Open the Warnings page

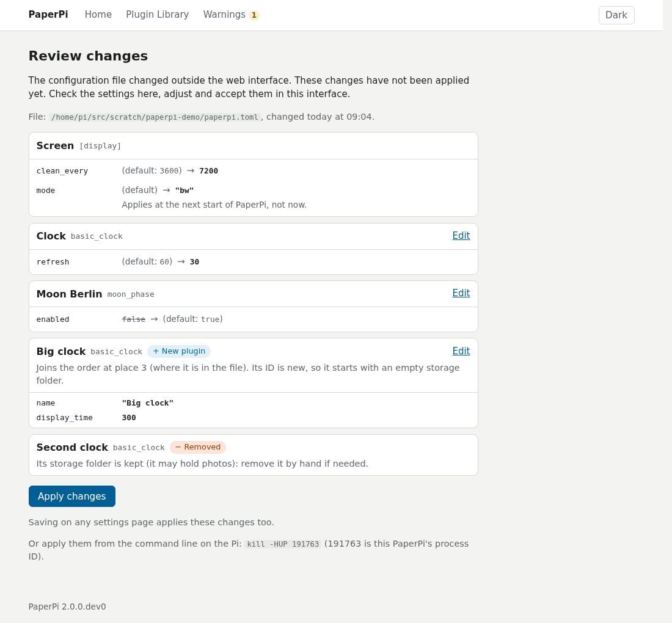231,15
